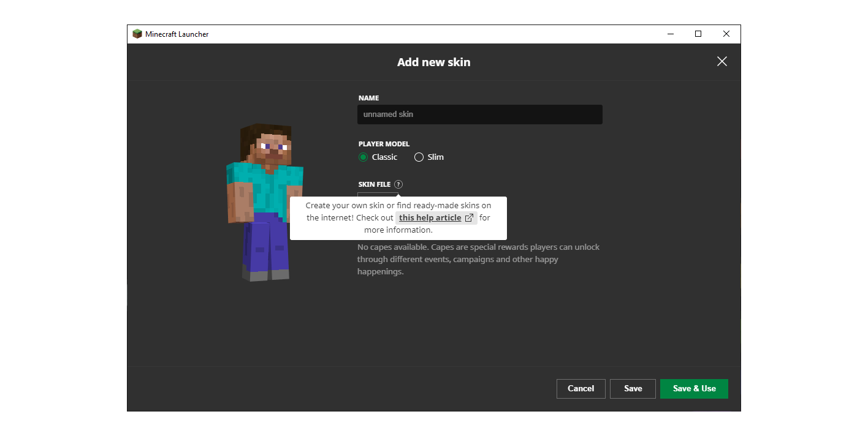Open the "this help article" link
Screen dimensions: 868x436
[x=430, y=218]
